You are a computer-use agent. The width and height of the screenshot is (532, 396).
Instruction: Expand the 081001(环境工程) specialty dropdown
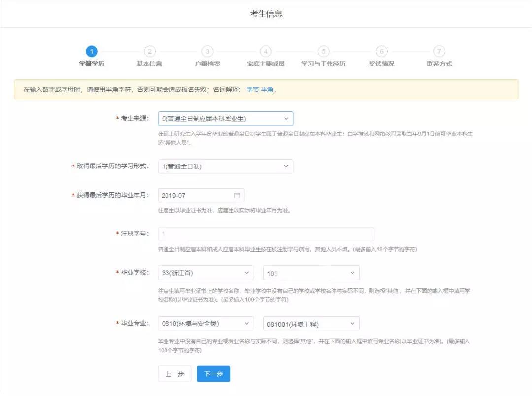point(310,323)
